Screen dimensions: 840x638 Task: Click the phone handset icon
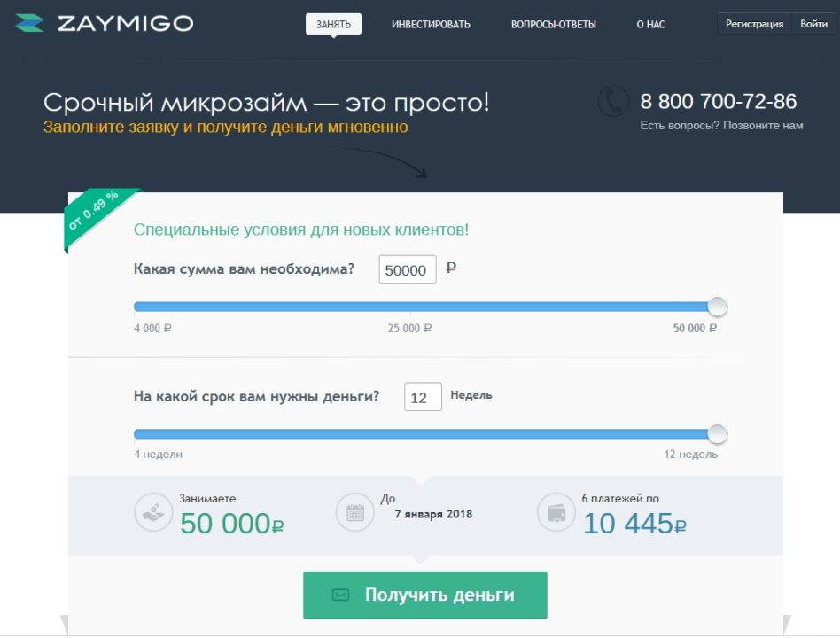click(613, 102)
